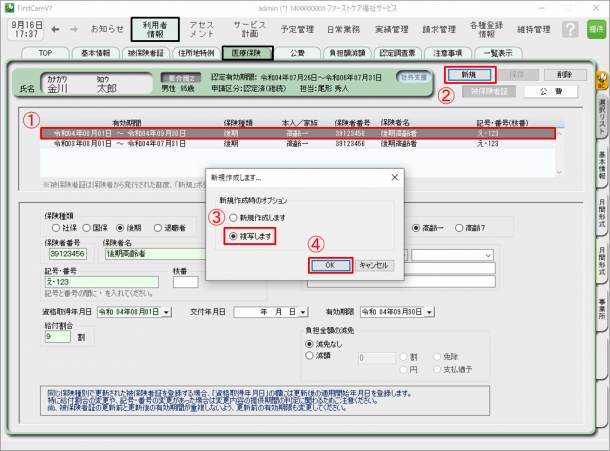Open help with the question mark icon
The width and height of the screenshot is (610, 451).
coord(571,30)
